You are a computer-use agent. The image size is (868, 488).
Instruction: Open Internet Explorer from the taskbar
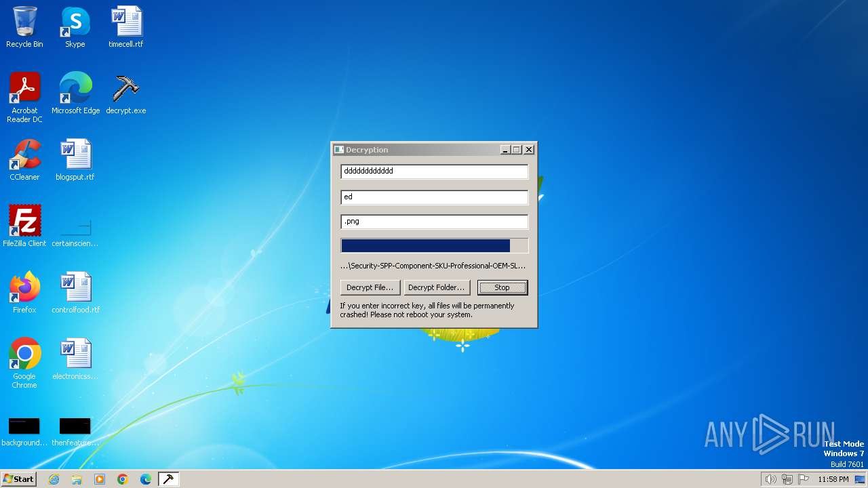tap(54, 479)
